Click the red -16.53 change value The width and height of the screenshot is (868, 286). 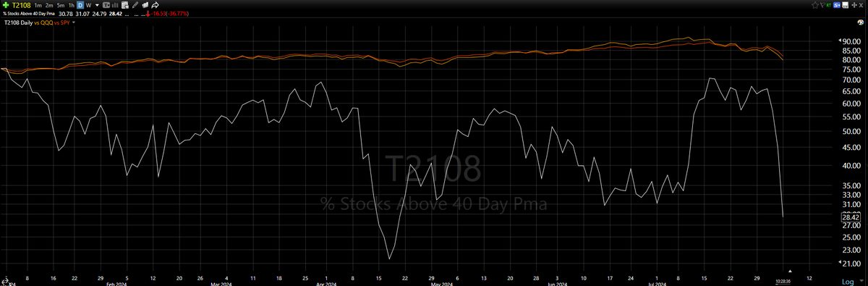[x=158, y=14]
